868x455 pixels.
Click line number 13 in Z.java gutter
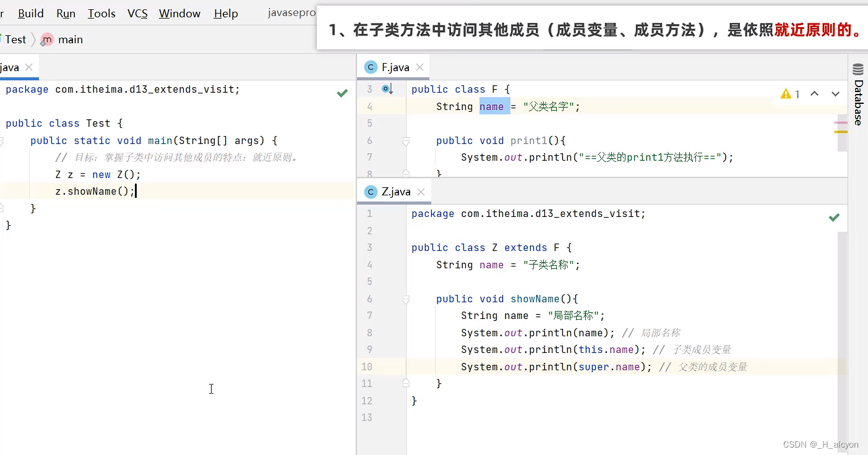[x=367, y=417]
